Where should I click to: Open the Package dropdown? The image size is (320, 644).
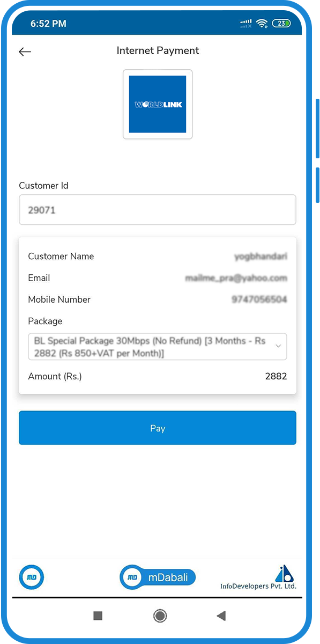158,347
